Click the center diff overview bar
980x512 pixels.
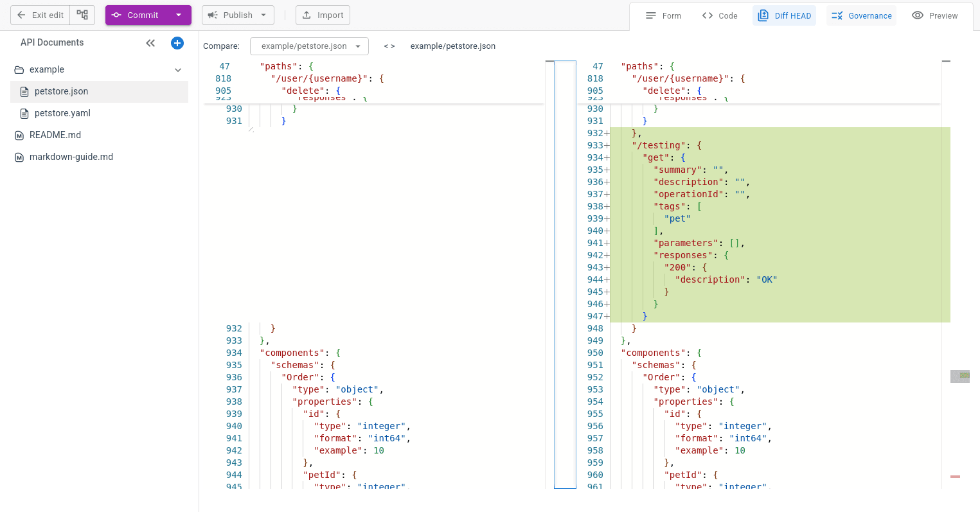(565, 274)
